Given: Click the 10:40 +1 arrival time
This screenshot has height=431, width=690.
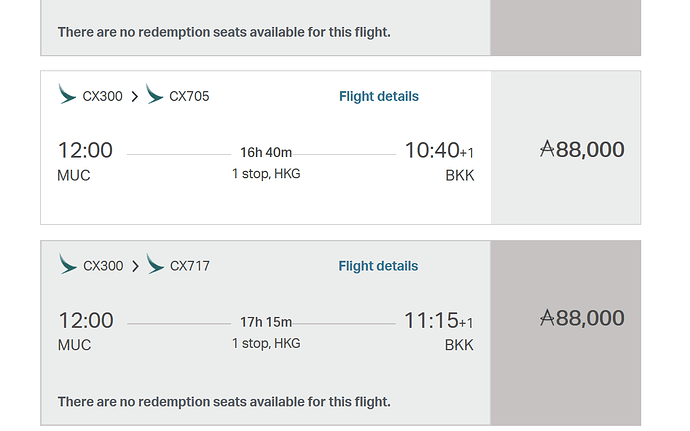Looking at the screenshot, I should 438,151.
